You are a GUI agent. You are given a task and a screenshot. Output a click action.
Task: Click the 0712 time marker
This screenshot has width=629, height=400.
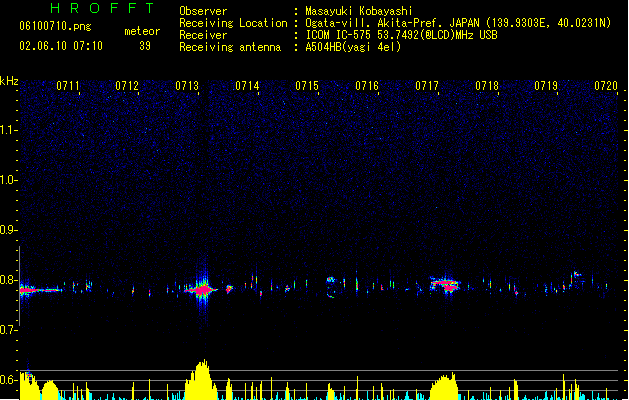pyautogui.click(x=127, y=86)
